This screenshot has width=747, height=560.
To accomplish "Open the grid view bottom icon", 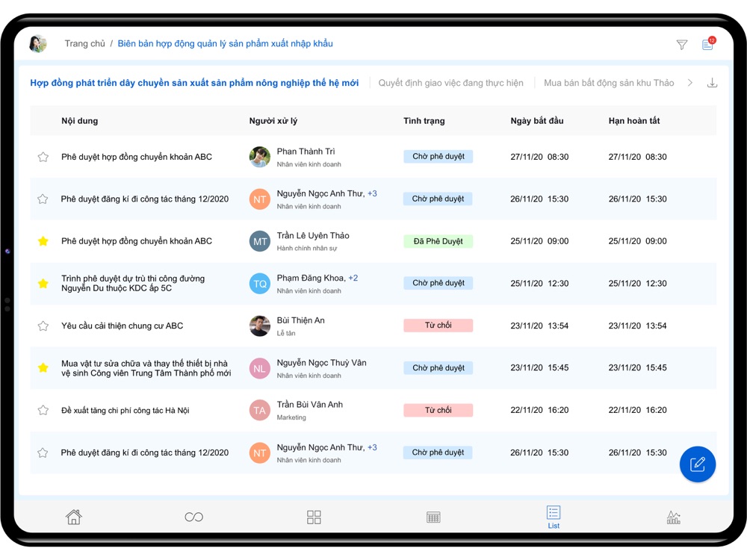I will [314, 517].
